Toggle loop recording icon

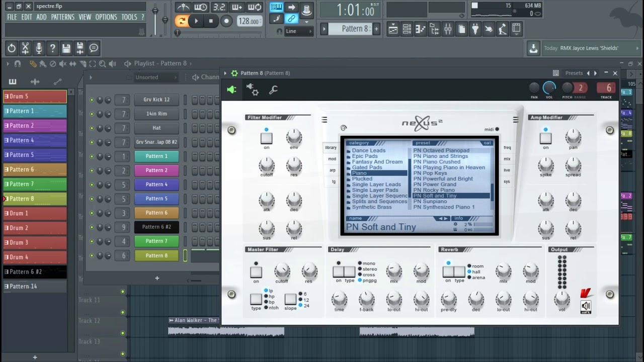(255, 7)
